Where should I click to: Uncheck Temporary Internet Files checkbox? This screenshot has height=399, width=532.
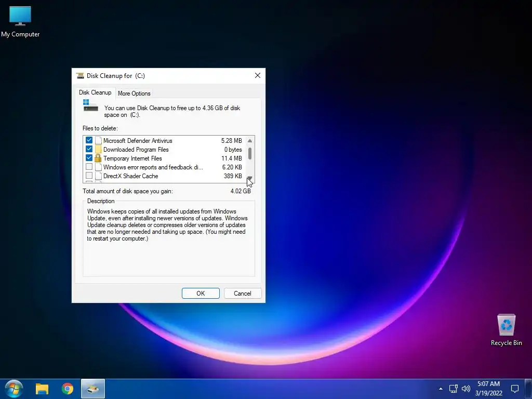click(89, 158)
